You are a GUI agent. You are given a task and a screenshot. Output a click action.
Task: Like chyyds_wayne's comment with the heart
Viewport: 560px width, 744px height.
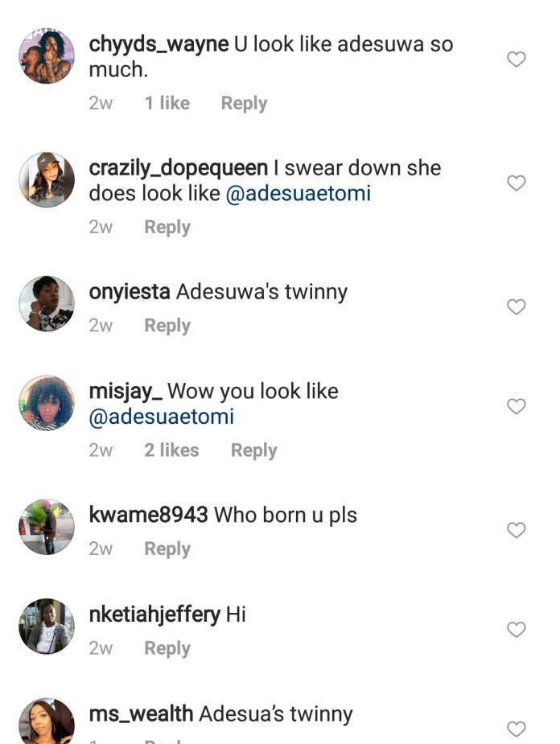coord(516,60)
